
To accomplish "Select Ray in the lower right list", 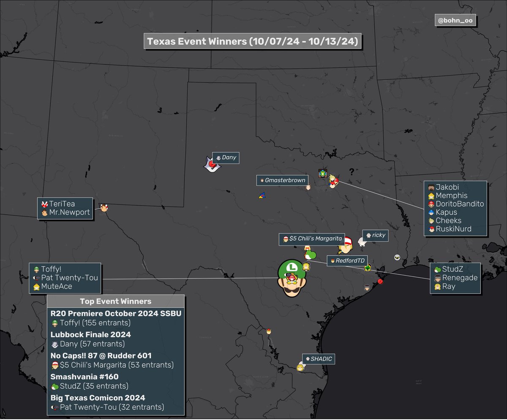I will click(449, 286).
